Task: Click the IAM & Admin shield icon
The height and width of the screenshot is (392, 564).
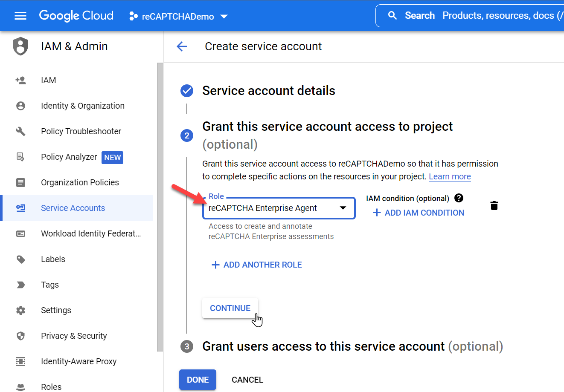Action: pos(20,46)
